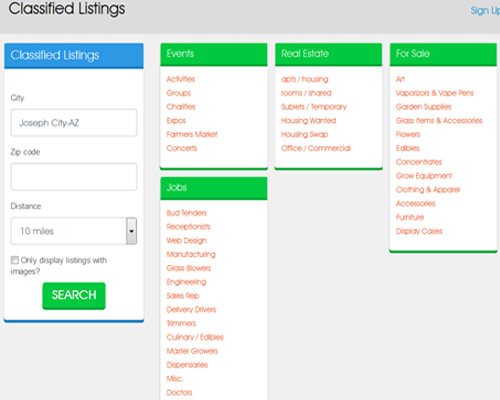Open the Master Growers jobs link
Screen dimensions: 500x400
tap(192, 351)
